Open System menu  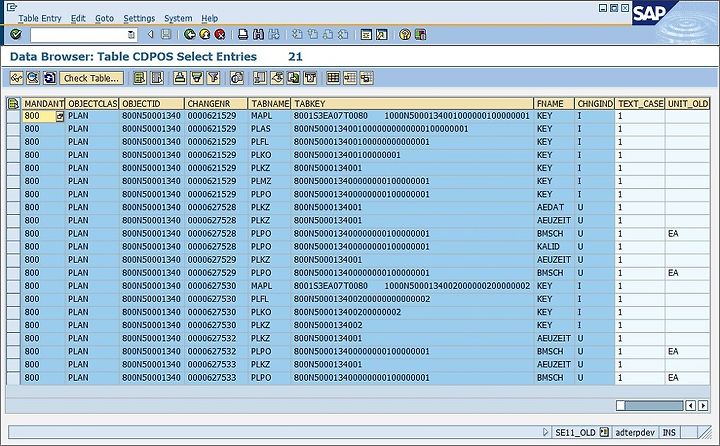coord(178,18)
